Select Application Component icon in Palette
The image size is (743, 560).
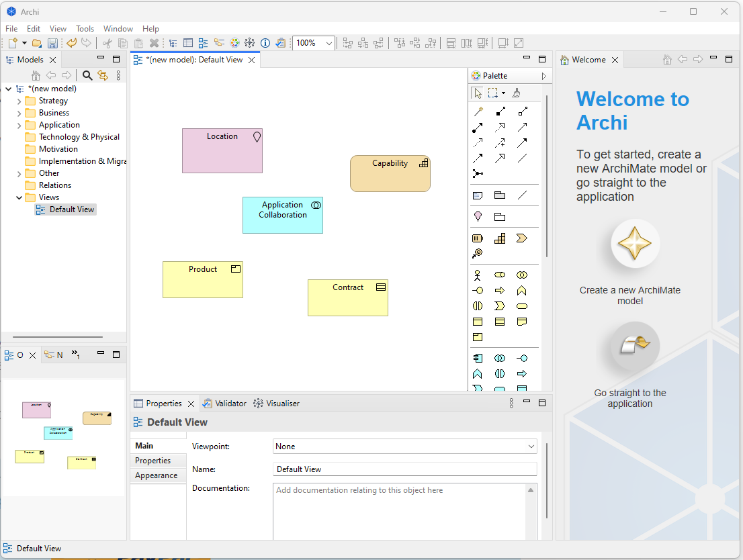[x=478, y=358]
